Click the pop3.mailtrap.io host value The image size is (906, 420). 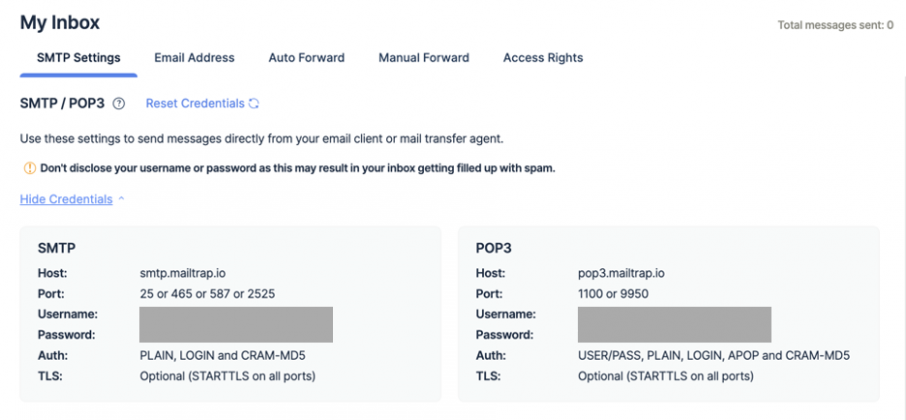point(621,273)
